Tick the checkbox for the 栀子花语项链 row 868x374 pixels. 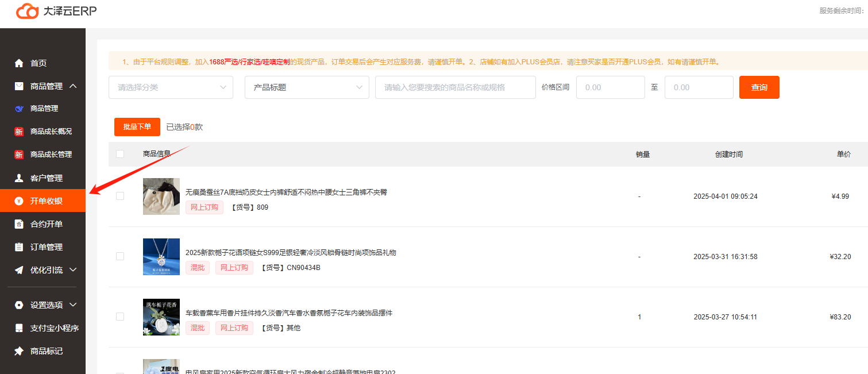click(120, 256)
